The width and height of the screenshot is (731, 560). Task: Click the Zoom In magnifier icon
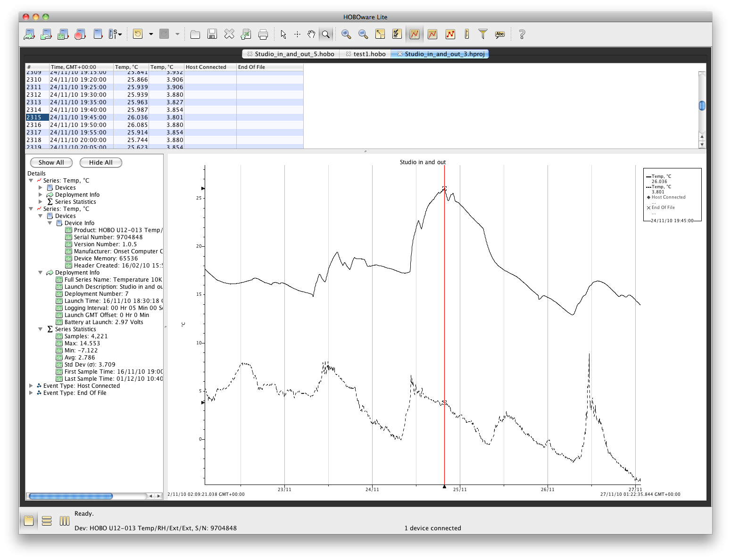click(346, 34)
